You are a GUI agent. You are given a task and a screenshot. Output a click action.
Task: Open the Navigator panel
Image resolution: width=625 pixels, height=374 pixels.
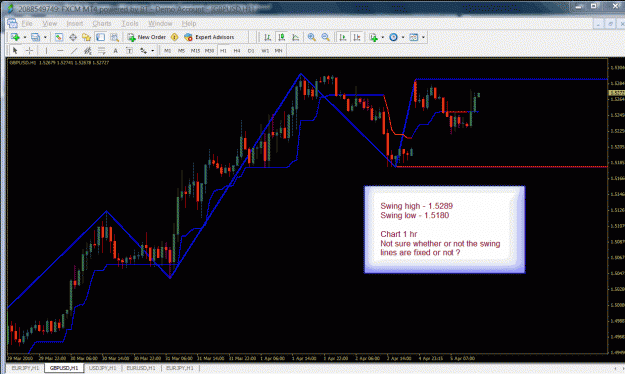tap(86, 37)
